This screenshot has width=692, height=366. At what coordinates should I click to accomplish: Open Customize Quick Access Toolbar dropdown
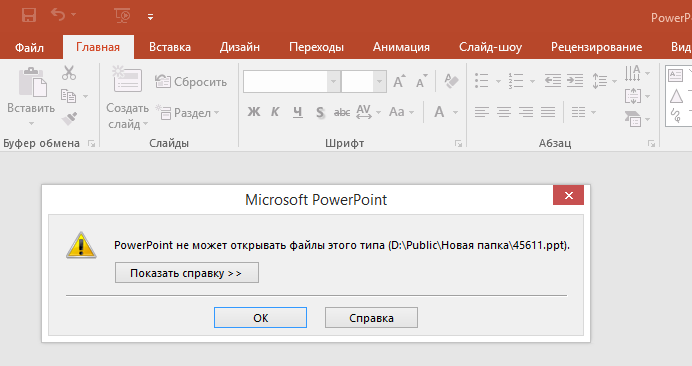click(150, 17)
